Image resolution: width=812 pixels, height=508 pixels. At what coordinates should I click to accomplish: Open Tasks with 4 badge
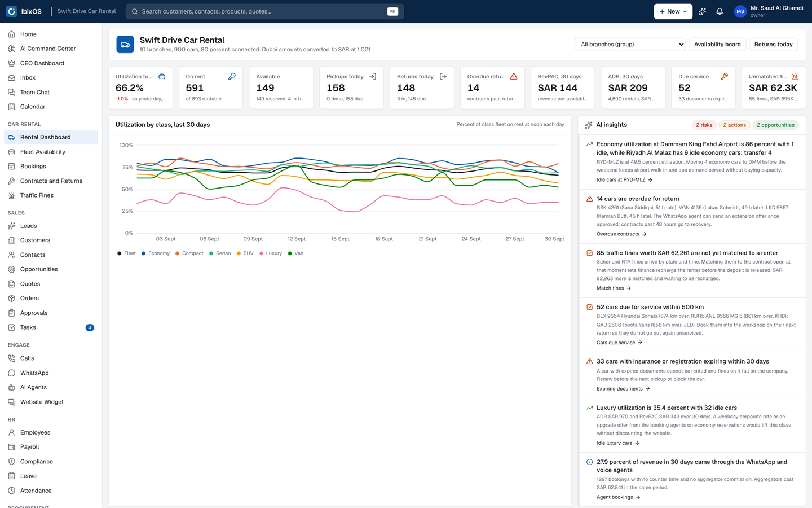pyautogui.click(x=51, y=327)
